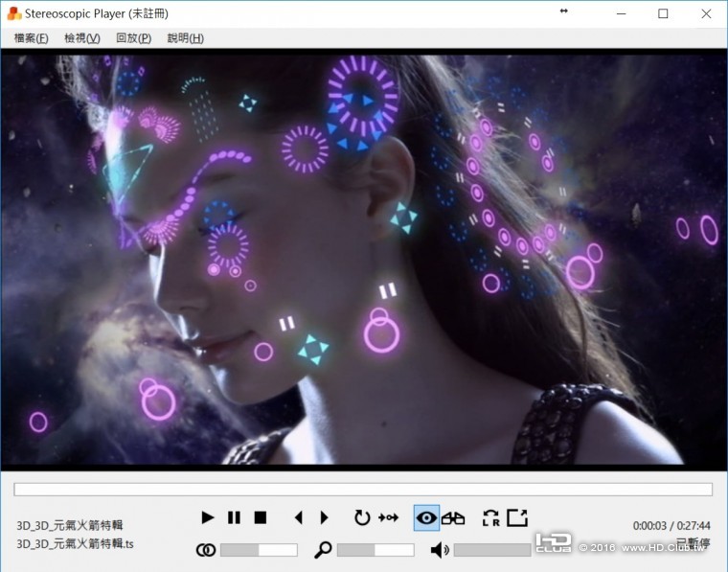This screenshot has height=572, width=728.
Task: Click the double-arrow icon in title bar
Action: (x=563, y=11)
